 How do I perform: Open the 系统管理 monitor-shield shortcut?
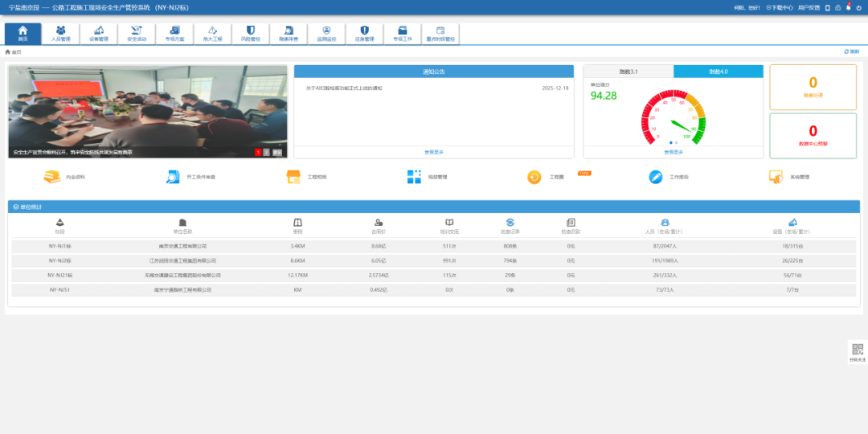coord(789,177)
